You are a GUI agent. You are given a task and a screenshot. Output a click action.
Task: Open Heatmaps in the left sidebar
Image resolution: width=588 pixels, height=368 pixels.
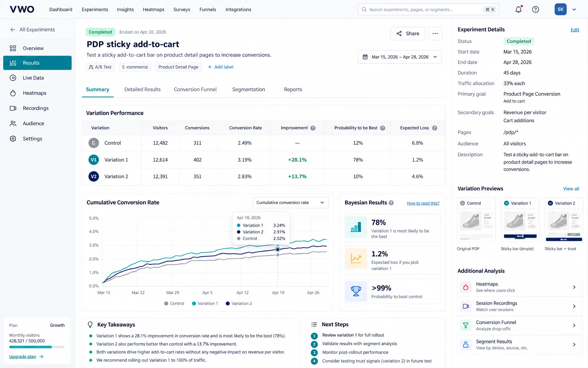pyautogui.click(x=37, y=93)
